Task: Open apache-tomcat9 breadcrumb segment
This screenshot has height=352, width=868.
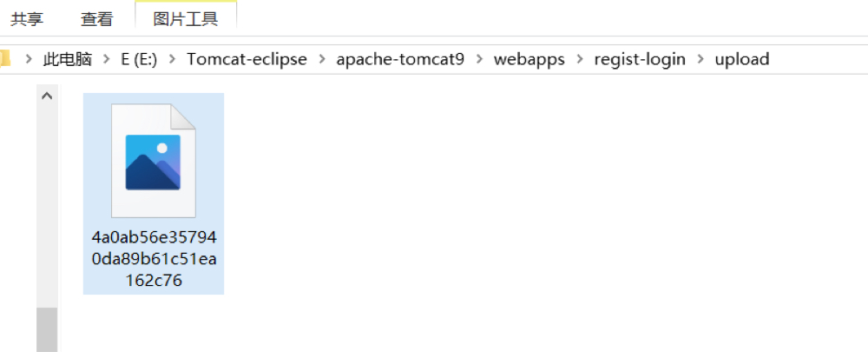Action: [x=400, y=59]
